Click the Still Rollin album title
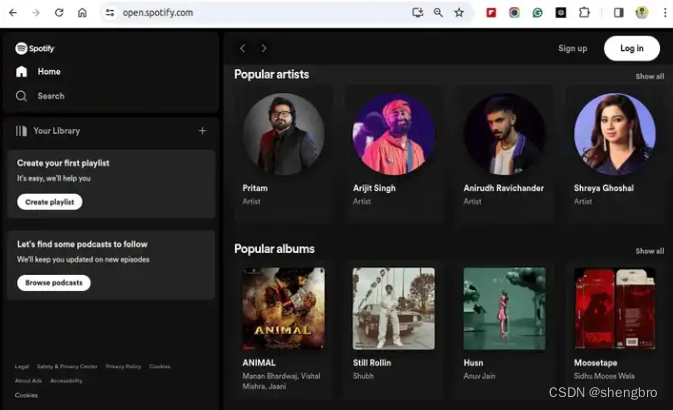 pyautogui.click(x=372, y=363)
